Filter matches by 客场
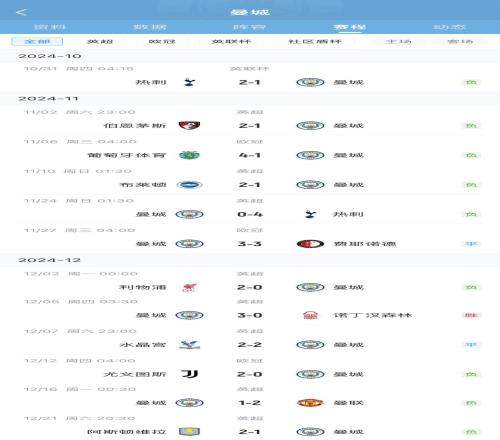500x440 pixels. pos(460,42)
